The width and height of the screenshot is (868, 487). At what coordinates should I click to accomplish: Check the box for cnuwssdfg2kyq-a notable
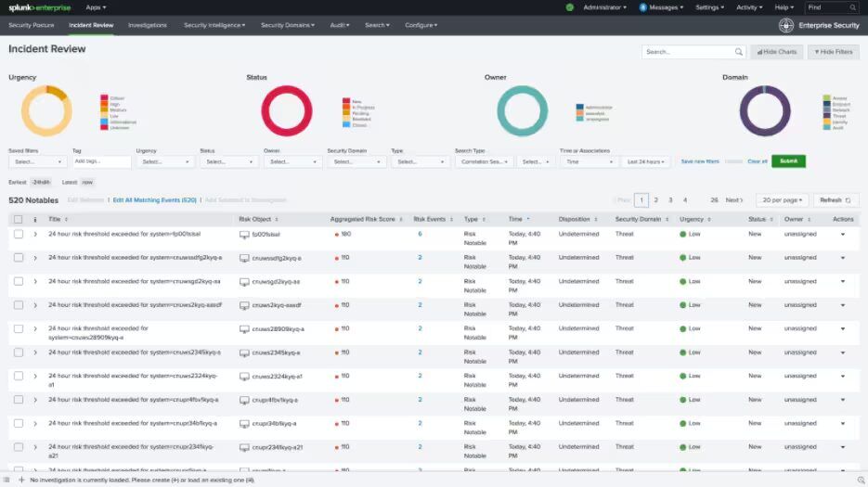(19, 258)
